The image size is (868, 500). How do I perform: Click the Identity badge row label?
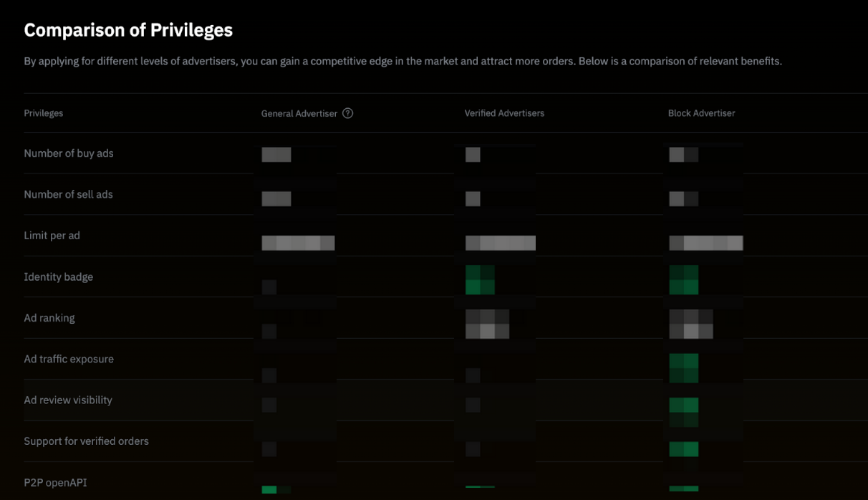tap(58, 277)
